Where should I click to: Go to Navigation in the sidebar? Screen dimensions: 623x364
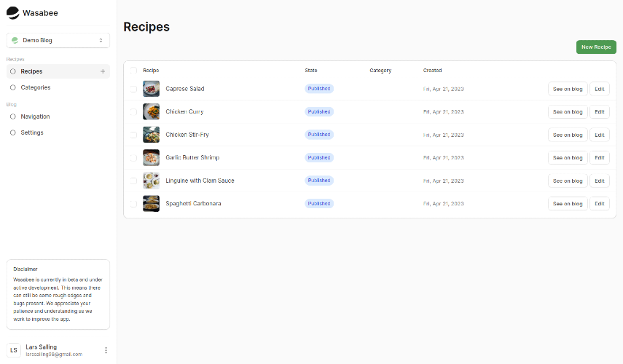pos(58,116)
